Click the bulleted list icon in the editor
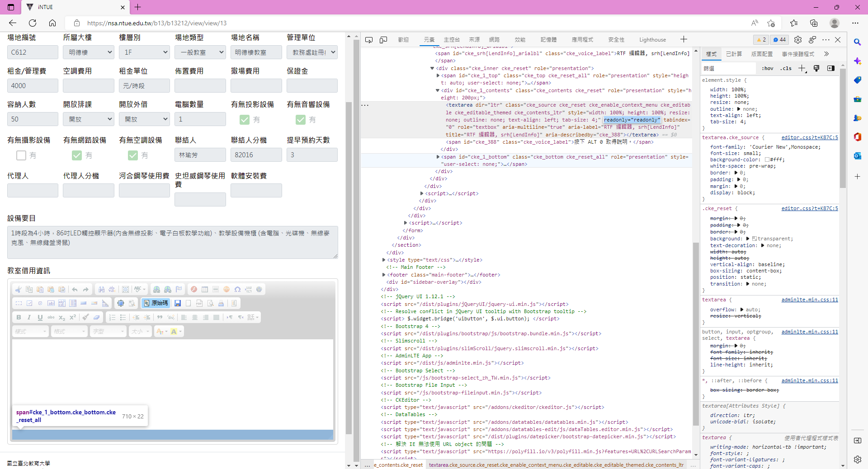The height and width of the screenshot is (469, 868). 123,317
